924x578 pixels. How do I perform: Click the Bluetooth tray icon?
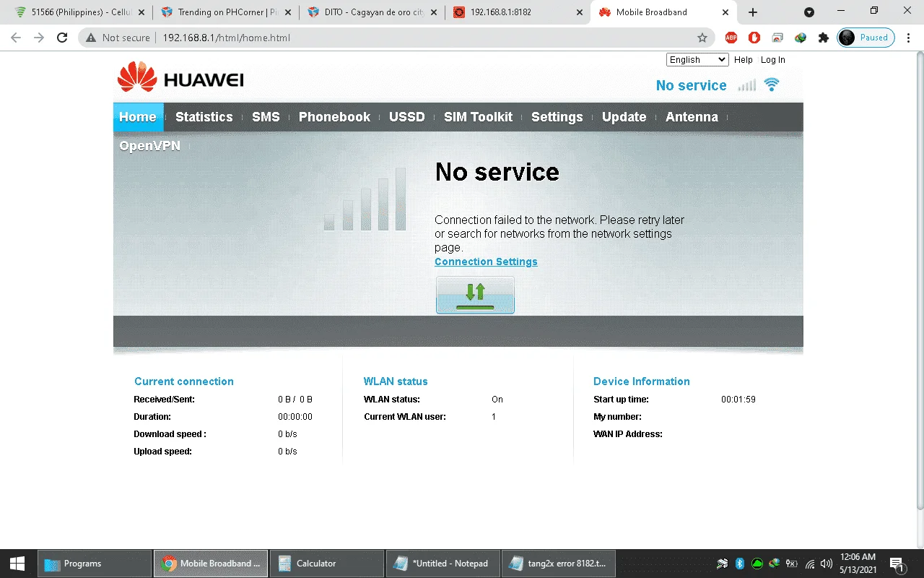pyautogui.click(x=740, y=564)
